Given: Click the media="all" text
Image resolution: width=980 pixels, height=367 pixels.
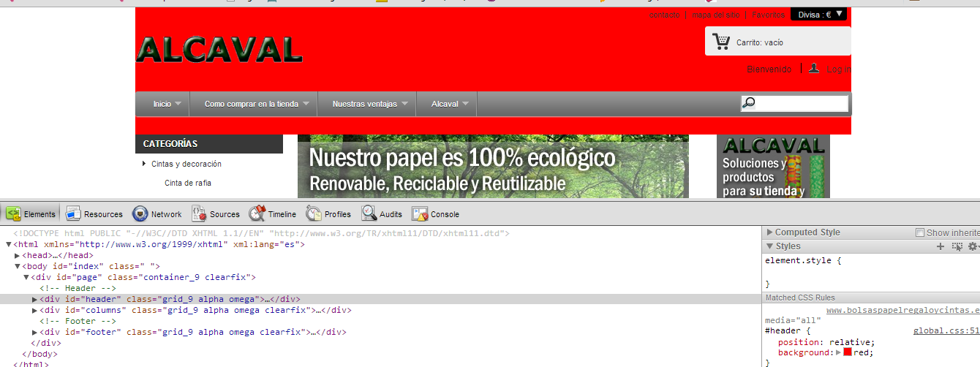Looking at the screenshot, I should (x=791, y=321).
